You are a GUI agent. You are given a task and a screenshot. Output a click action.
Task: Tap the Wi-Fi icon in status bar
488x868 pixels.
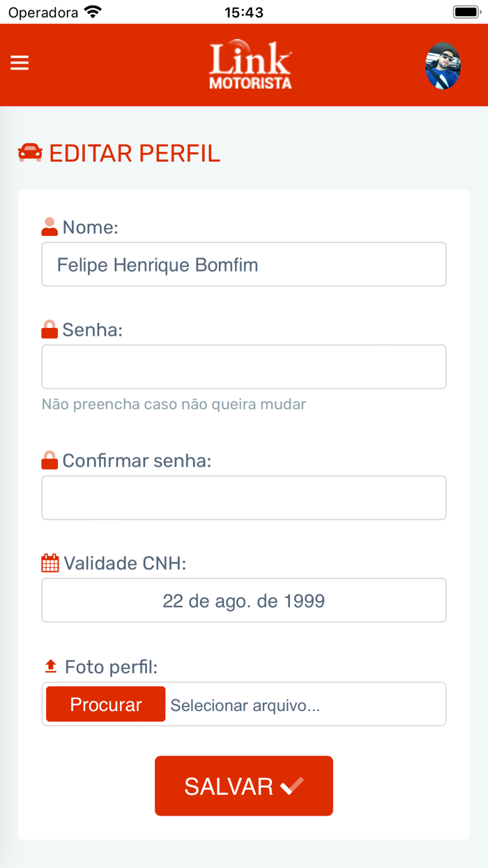tap(92, 12)
